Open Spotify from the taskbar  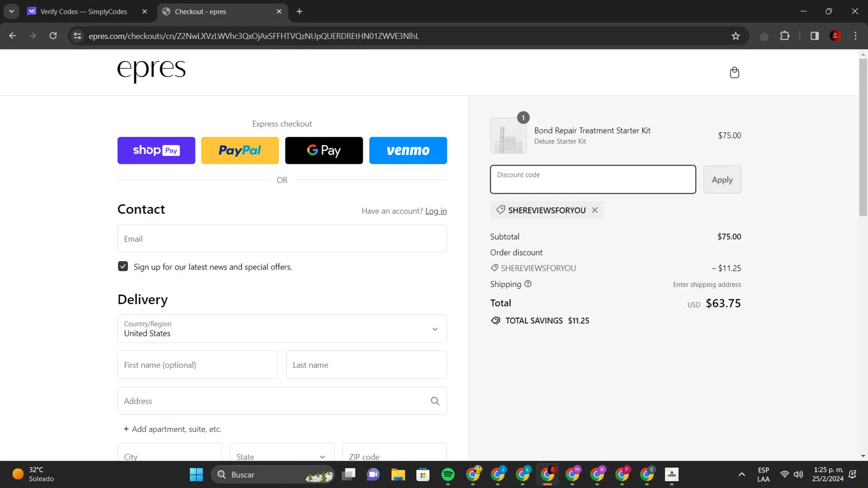click(448, 474)
